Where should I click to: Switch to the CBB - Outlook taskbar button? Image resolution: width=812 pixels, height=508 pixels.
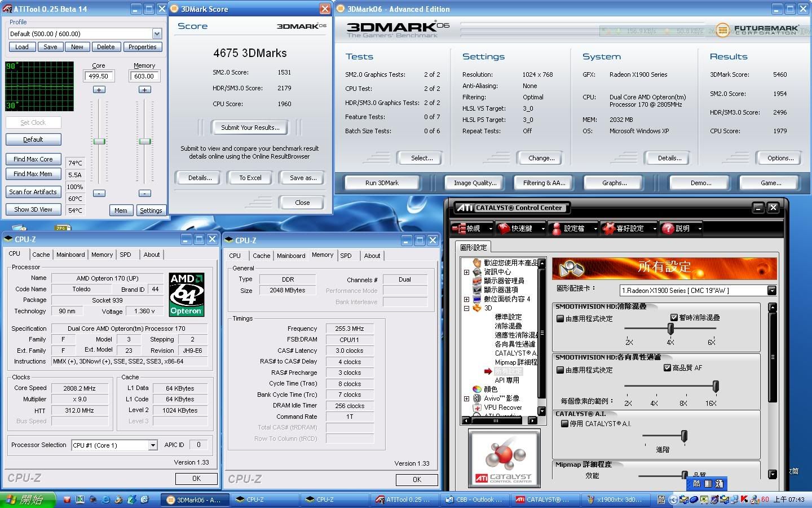tap(474, 500)
